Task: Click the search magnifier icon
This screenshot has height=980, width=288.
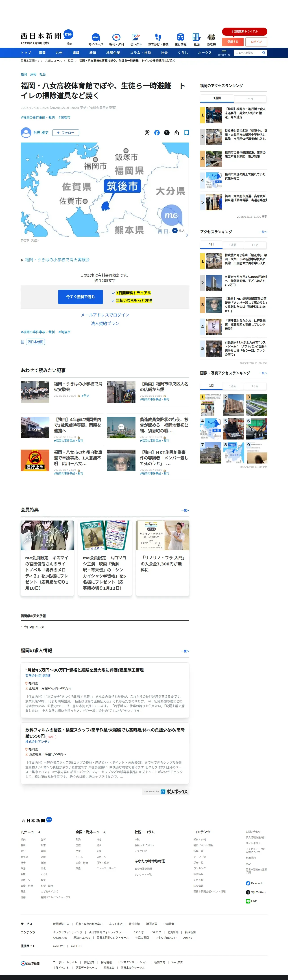Action: coord(264,53)
